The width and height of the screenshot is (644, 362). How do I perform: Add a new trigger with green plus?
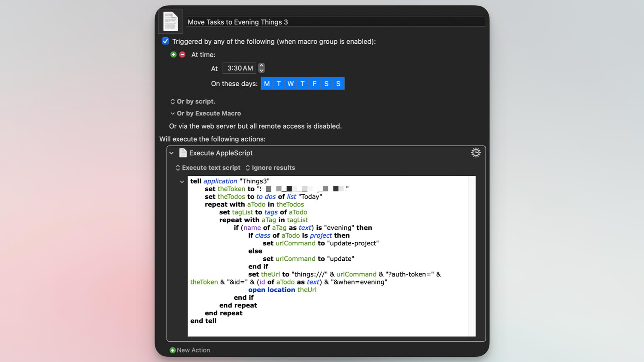tap(173, 54)
